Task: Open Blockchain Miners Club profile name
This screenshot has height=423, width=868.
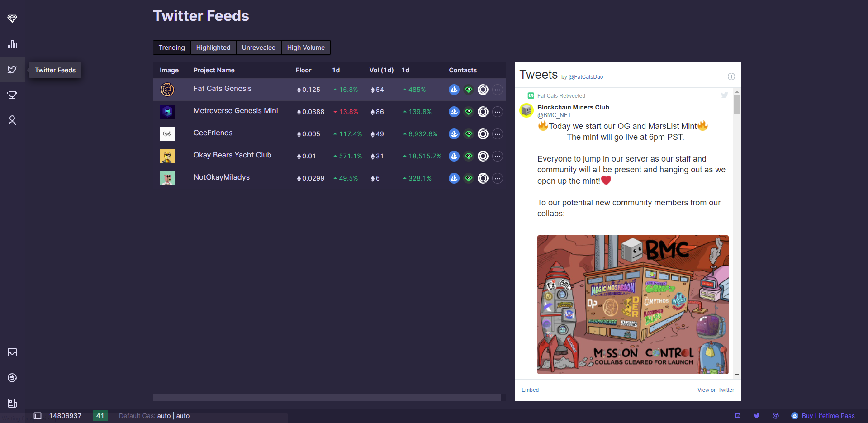Action: coord(573,107)
